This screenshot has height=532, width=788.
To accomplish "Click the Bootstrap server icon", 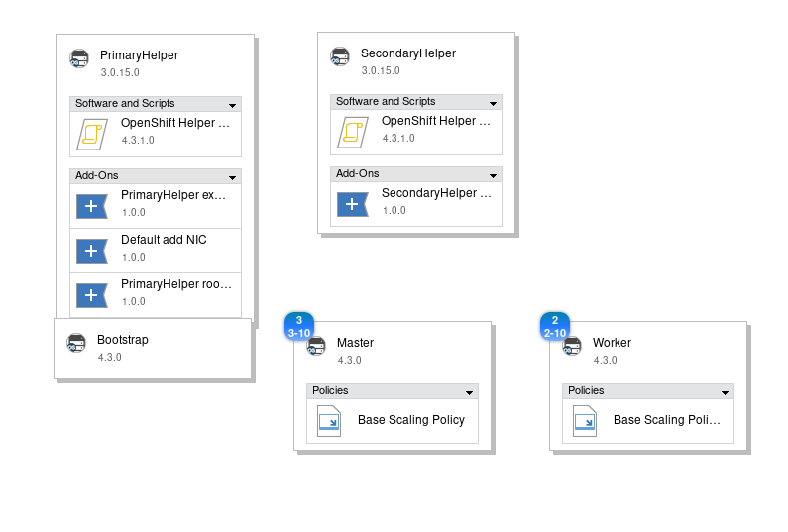I will pos(76,343).
